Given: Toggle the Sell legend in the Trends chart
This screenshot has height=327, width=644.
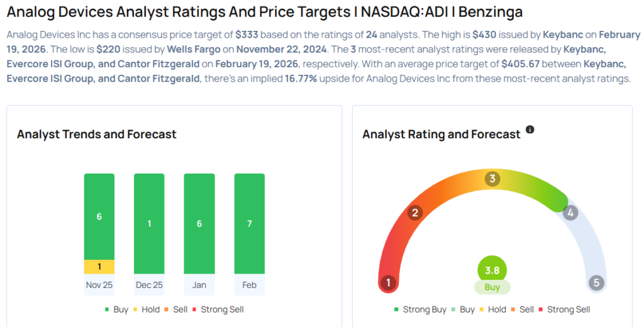Looking at the screenshot, I should click(179, 309).
